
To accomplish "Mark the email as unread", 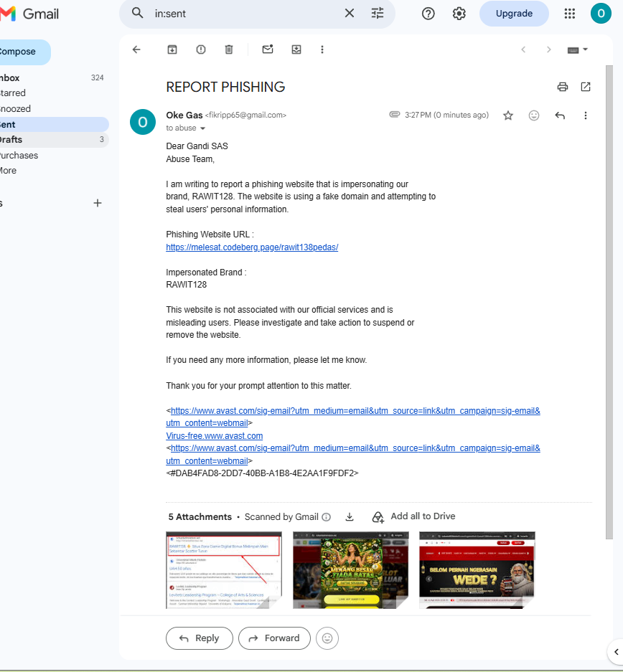I will [x=268, y=49].
